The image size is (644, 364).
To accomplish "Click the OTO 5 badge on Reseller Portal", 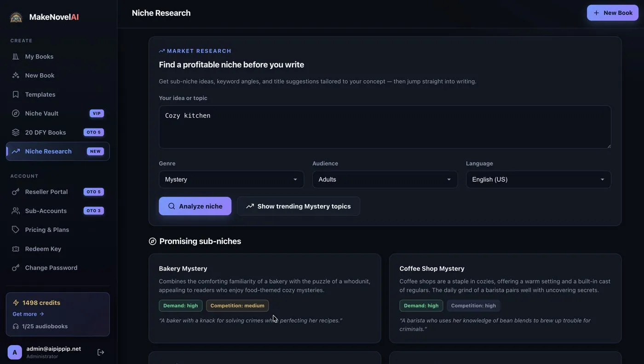I will pyautogui.click(x=94, y=192).
